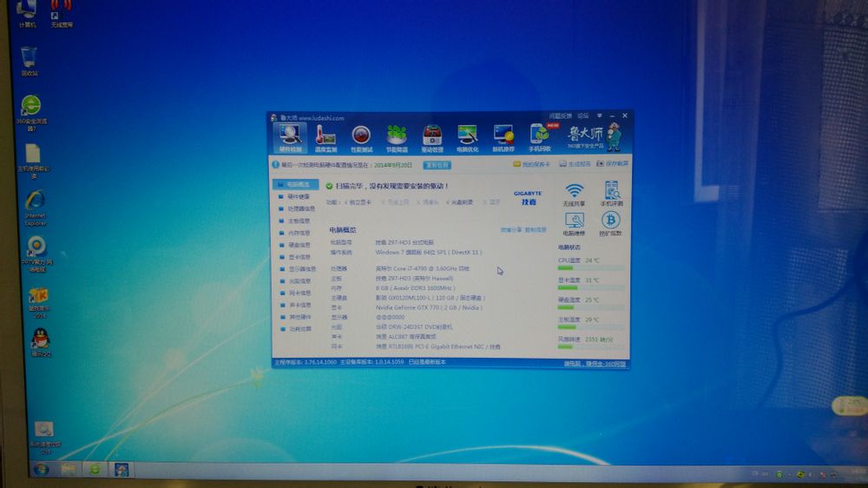Open the 论坛 forum link
Viewport: 868px width, 488px height.
(x=583, y=115)
